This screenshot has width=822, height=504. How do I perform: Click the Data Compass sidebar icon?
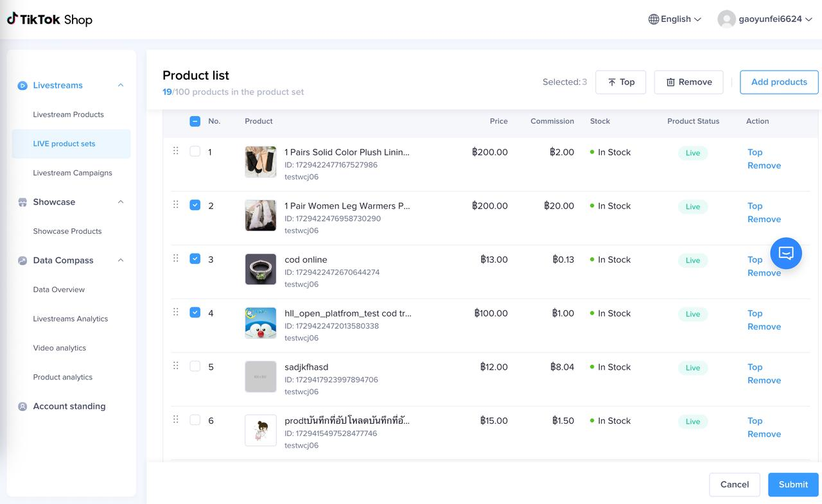(22, 261)
